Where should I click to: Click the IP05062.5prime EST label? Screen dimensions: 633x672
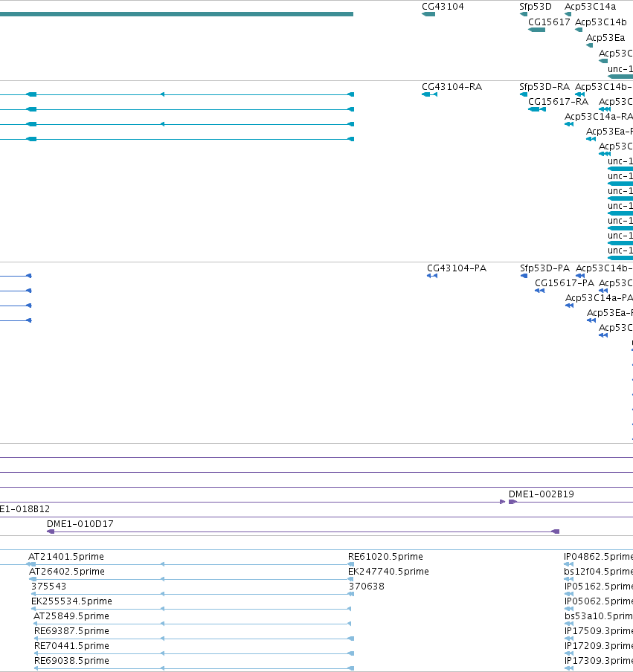click(599, 601)
